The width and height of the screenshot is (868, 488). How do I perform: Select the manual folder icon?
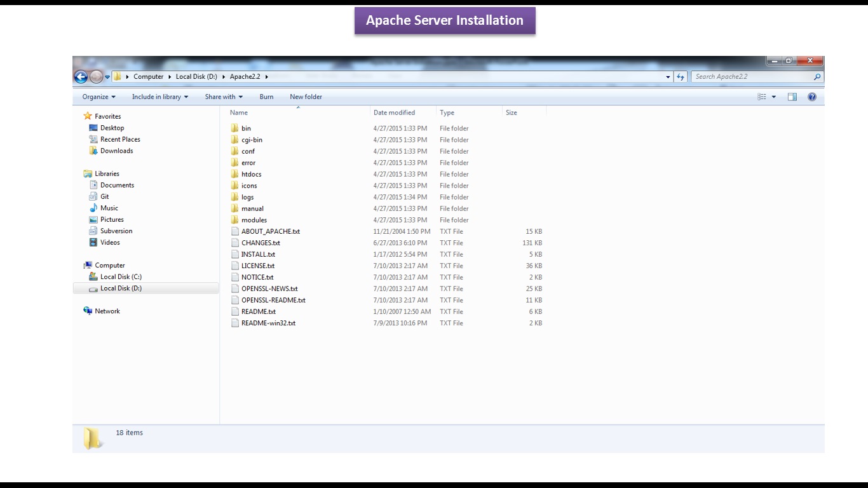click(x=235, y=208)
